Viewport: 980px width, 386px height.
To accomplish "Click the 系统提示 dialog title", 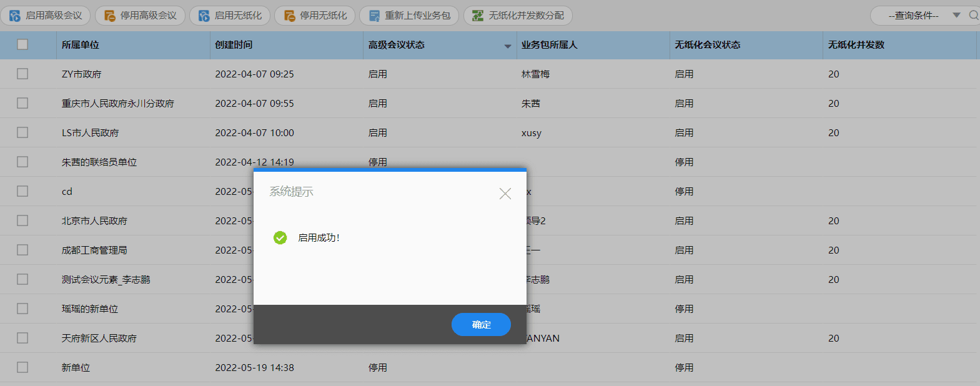I will (x=291, y=191).
